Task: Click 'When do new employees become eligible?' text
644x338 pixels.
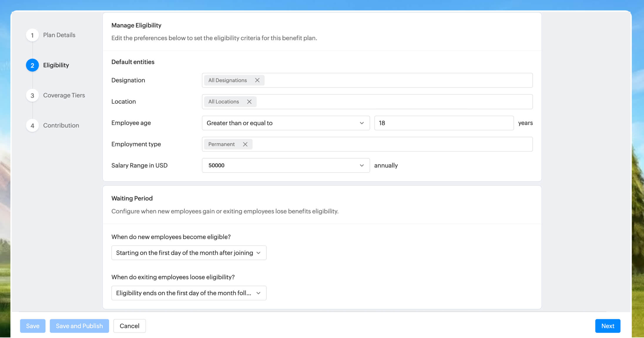Action: click(x=171, y=237)
